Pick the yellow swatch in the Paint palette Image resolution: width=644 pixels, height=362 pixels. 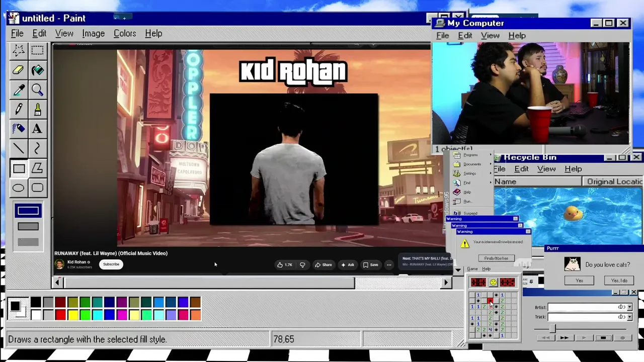click(72, 315)
